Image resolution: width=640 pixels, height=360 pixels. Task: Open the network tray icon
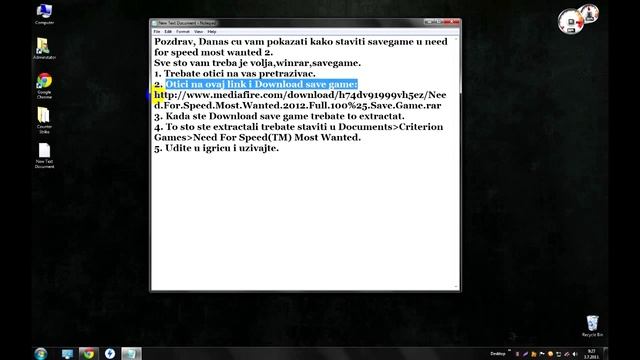pyautogui.click(x=558, y=354)
